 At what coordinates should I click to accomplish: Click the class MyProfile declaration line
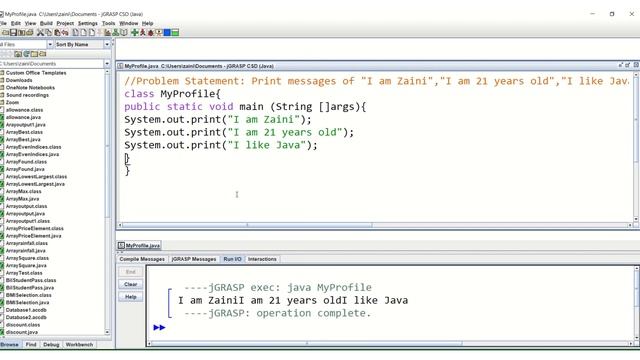[172, 94]
